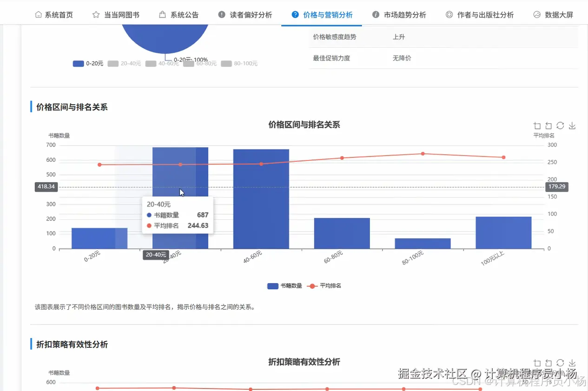Image resolution: width=588 pixels, height=391 pixels.
Task: Select the 价格与营销分析 tab
Action: (x=322, y=15)
